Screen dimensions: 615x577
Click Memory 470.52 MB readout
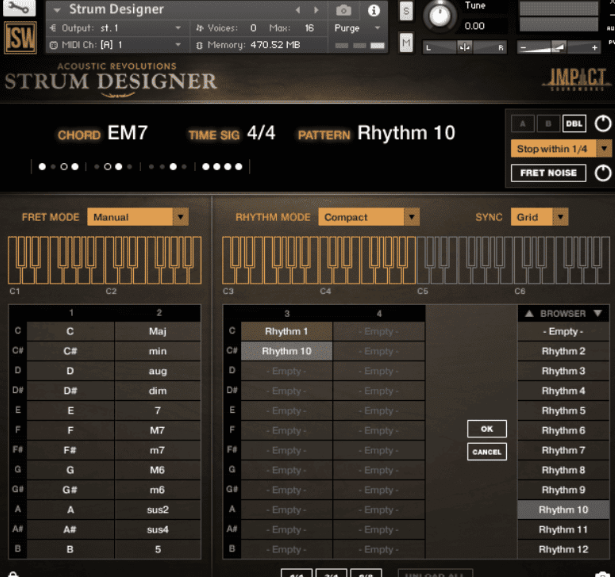[249, 45]
